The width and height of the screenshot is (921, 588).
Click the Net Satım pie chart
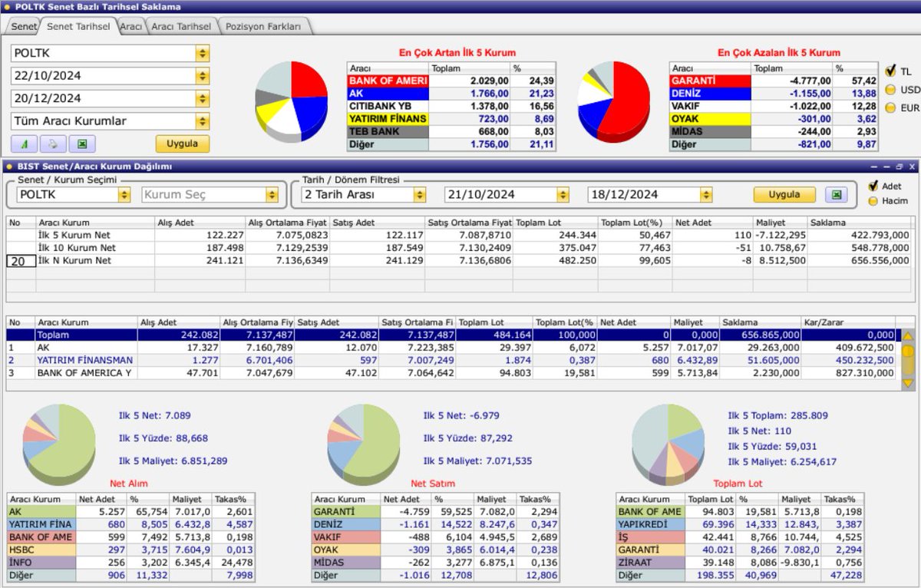[363, 444]
